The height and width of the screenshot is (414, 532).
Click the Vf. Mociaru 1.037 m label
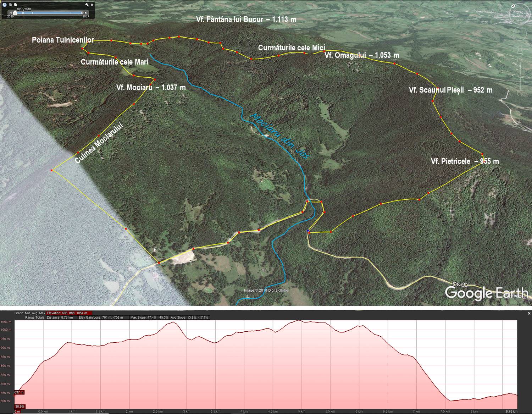[151, 88]
